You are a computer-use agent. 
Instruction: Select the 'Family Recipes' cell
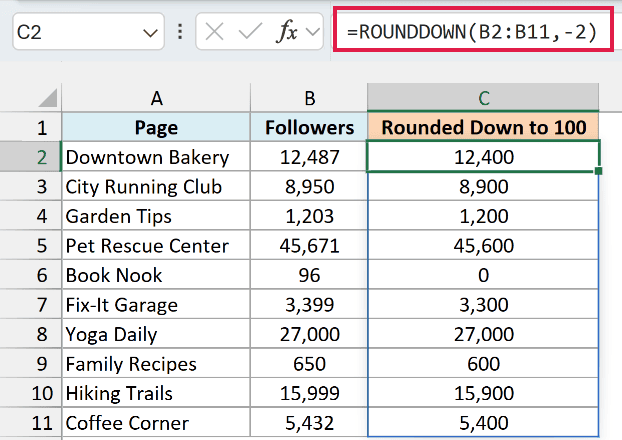tap(156, 363)
